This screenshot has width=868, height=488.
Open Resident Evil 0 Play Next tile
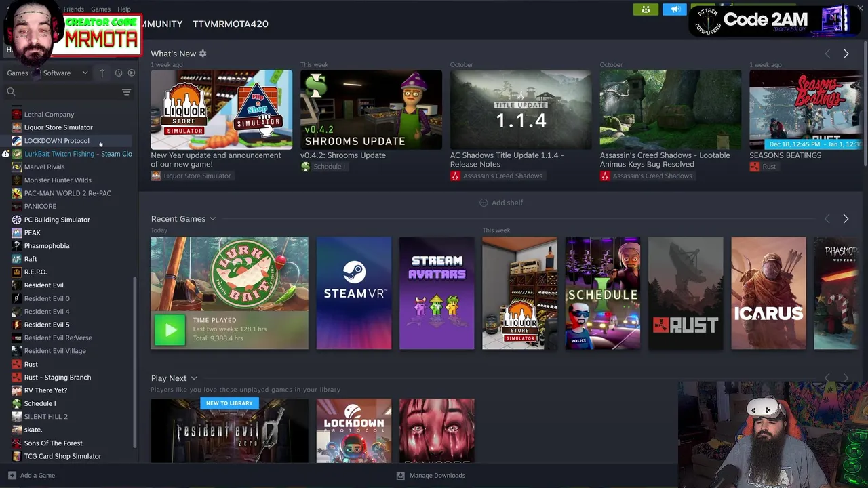[x=229, y=430]
